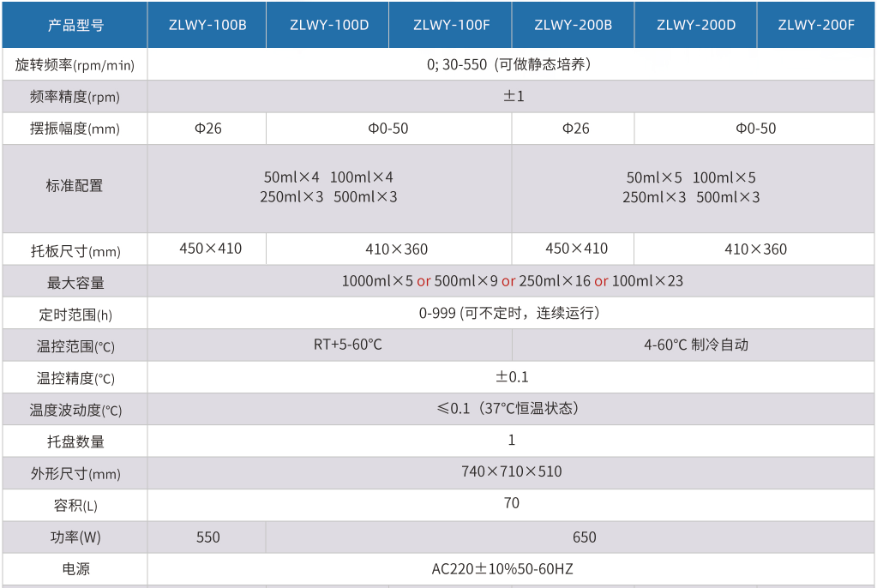Click the 4-60℃ 制冷自动 cell
Screen dimensions: 877x588
(696, 345)
